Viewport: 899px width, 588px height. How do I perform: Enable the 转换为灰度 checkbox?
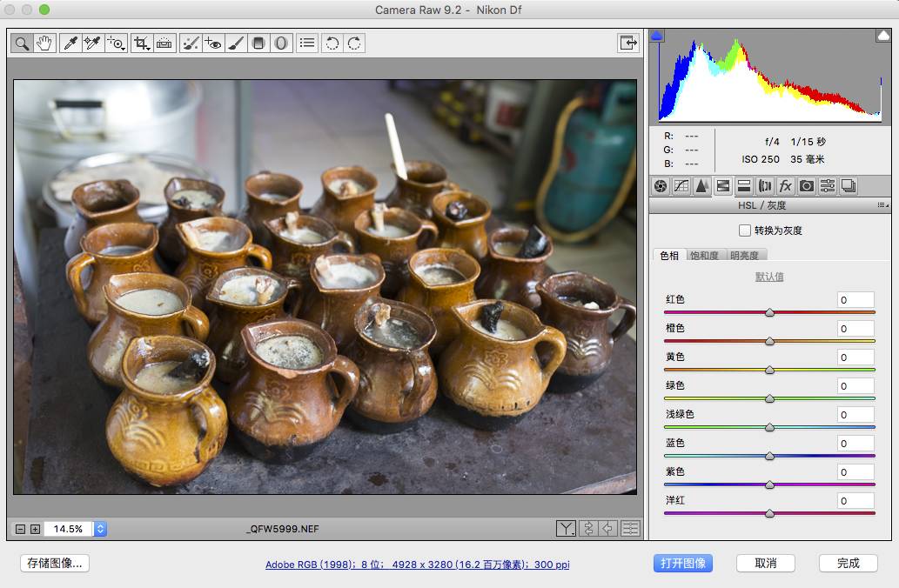(x=744, y=231)
